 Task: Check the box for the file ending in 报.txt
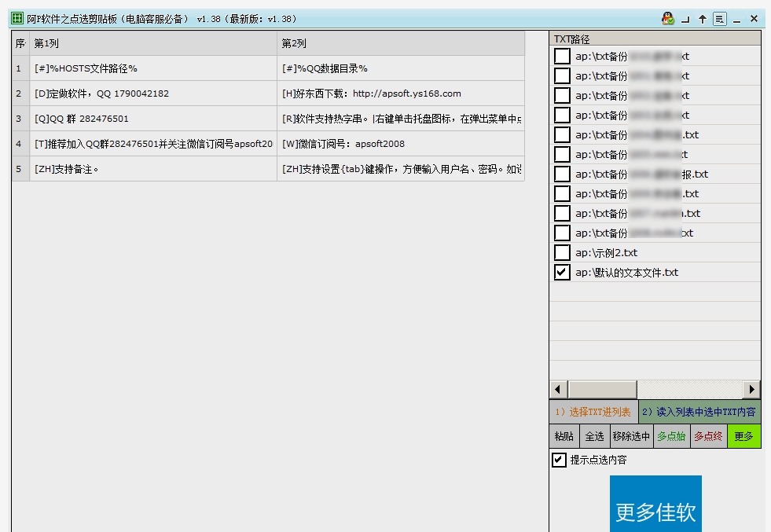point(562,174)
